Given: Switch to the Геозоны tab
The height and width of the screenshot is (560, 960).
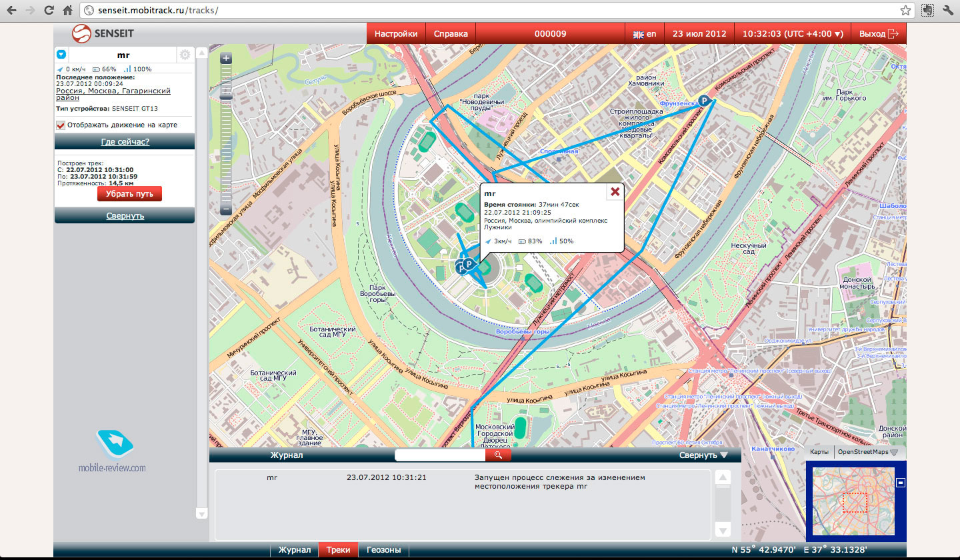Looking at the screenshot, I should tap(383, 550).
